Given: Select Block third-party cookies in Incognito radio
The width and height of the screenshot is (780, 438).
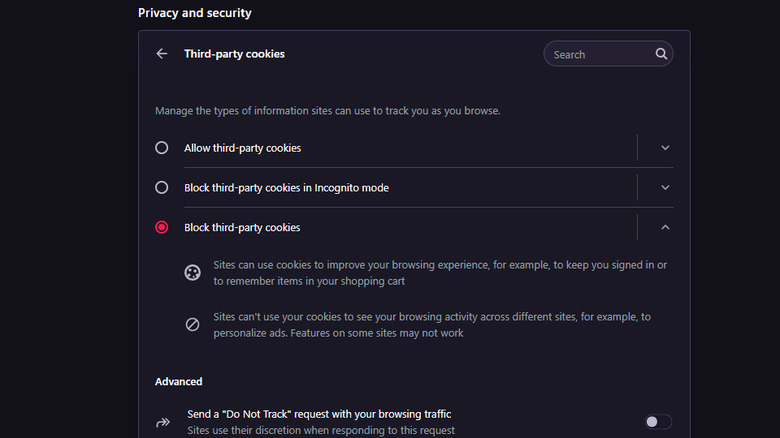Looking at the screenshot, I should pyautogui.click(x=162, y=188).
